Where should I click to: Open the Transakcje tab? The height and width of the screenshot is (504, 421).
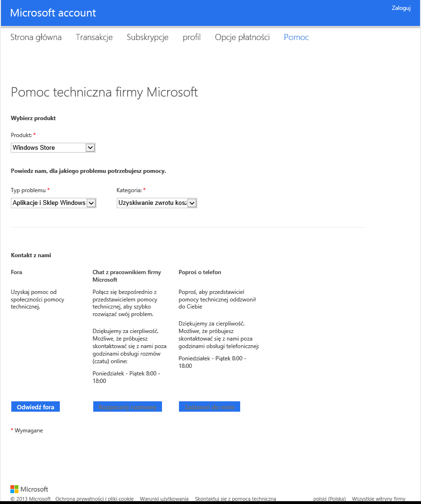point(94,37)
